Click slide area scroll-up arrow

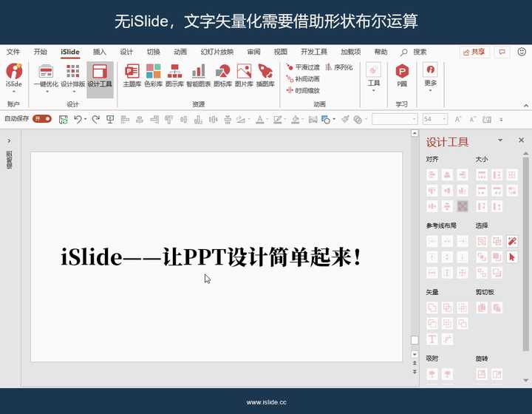(415, 133)
